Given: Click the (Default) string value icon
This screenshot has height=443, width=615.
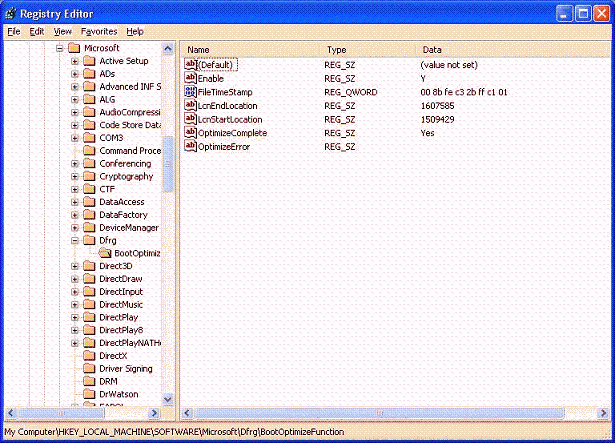Looking at the screenshot, I should (x=190, y=64).
